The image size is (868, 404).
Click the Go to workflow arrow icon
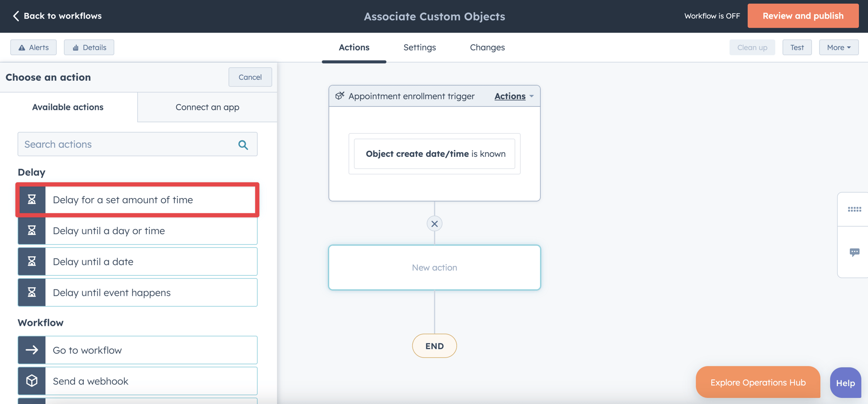(31, 350)
